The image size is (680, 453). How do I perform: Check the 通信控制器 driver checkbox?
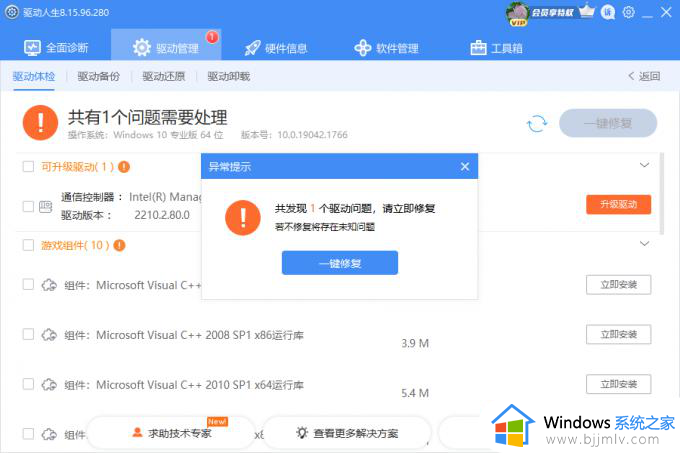pyautogui.click(x=28, y=206)
